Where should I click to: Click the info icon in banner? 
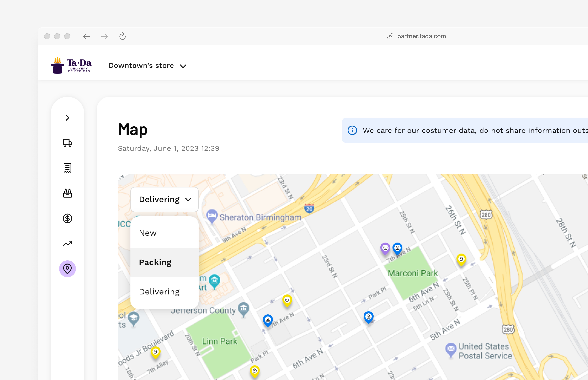[352, 130]
